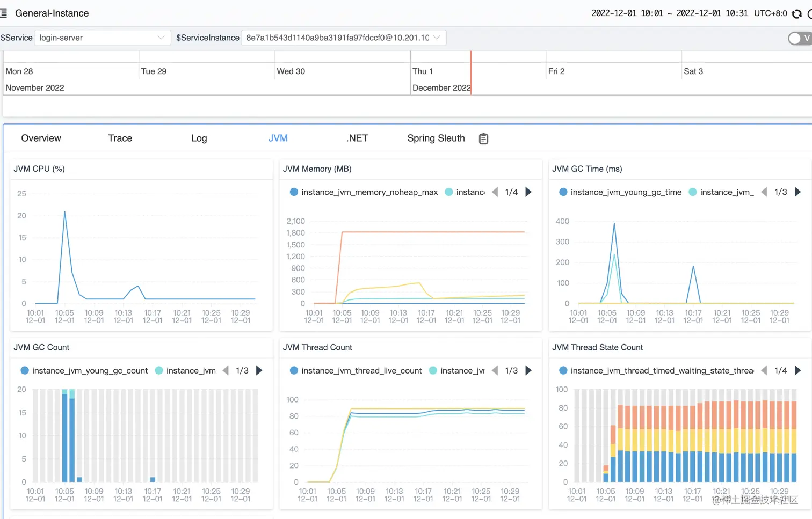Viewport: 812px width, 519px height.
Task: Go to previous legend page in JVM Memory
Action: (x=495, y=192)
